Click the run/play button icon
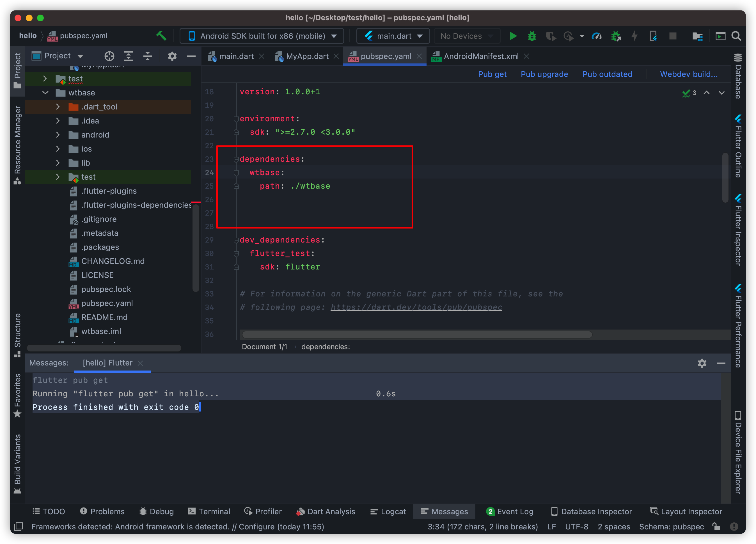This screenshot has height=544, width=756. pos(512,36)
